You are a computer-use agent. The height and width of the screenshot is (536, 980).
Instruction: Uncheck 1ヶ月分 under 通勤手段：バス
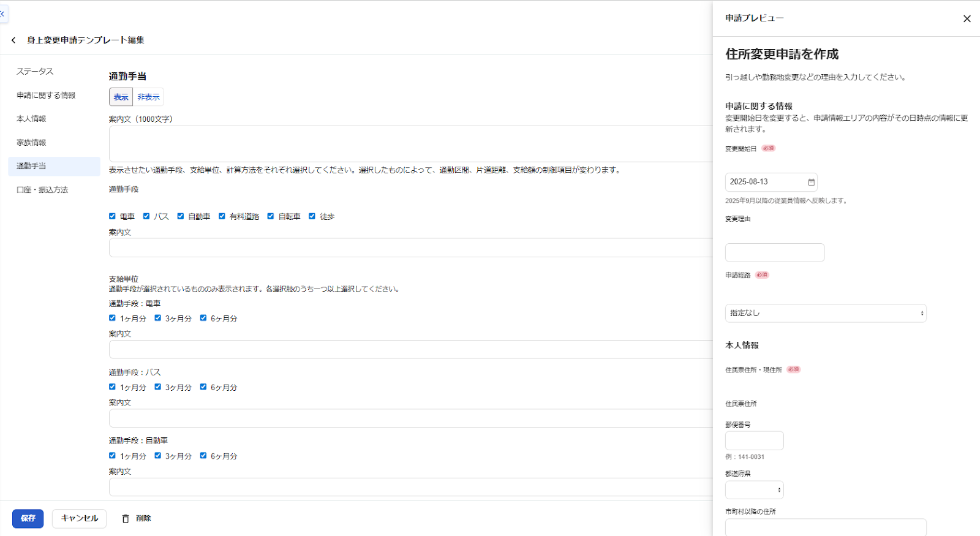tap(112, 387)
